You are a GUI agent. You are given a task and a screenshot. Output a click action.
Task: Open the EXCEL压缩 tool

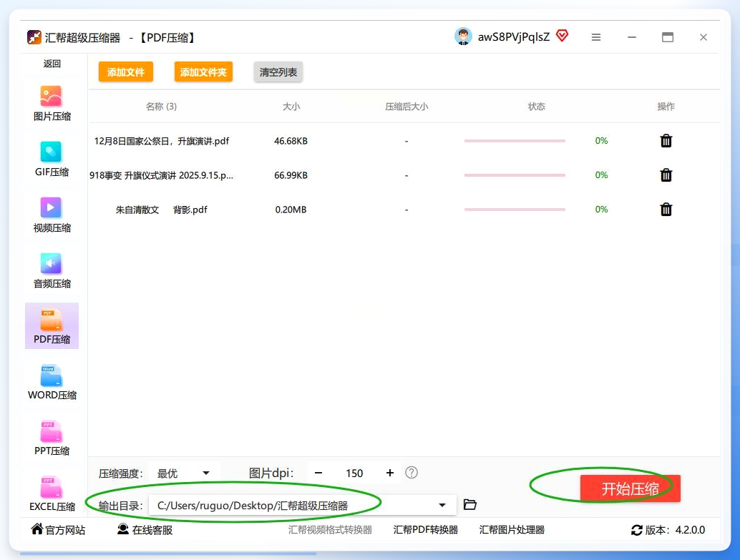click(52, 493)
